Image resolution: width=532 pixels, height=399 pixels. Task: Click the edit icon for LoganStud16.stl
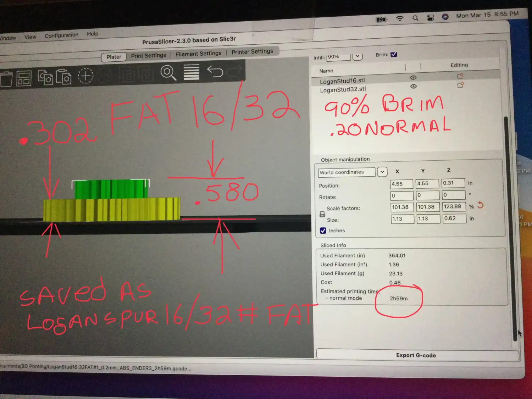coord(460,76)
